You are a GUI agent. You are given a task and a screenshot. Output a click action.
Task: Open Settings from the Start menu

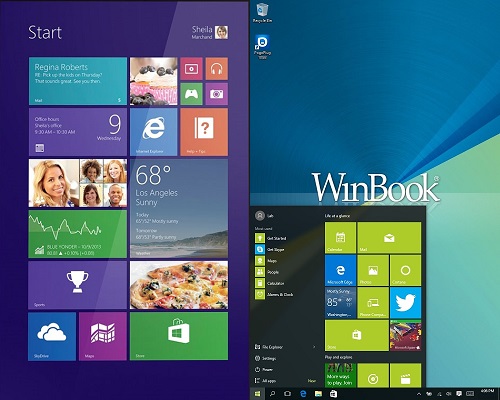(x=265, y=358)
